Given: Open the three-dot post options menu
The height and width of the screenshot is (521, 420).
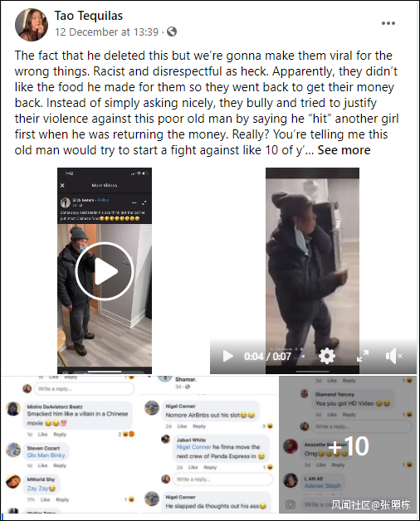Looking at the screenshot, I should click(x=388, y=23).
